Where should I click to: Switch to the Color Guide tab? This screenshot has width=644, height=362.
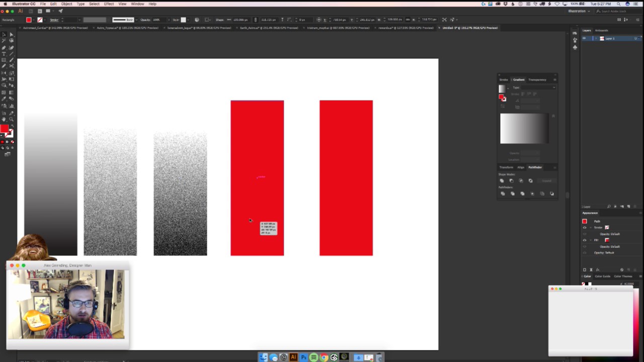point(603,276)
